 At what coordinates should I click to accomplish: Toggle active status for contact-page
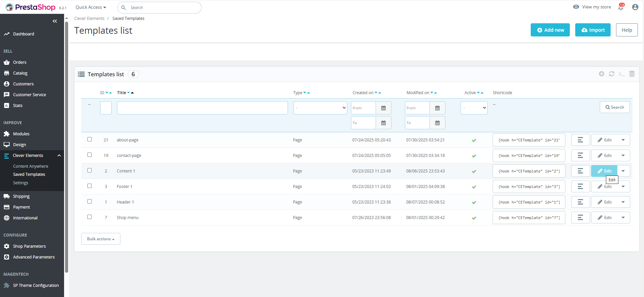coord(474,156)
